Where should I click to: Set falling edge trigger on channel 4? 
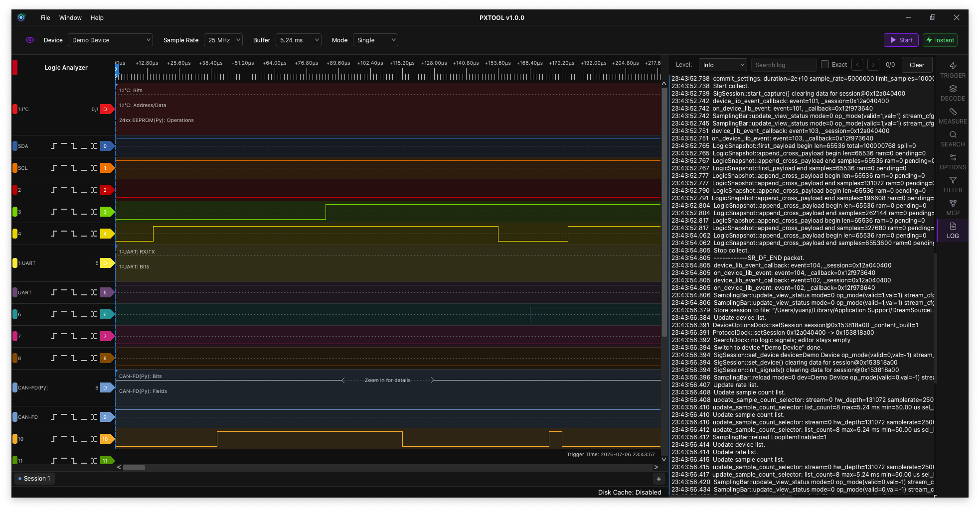click(74, 234)
